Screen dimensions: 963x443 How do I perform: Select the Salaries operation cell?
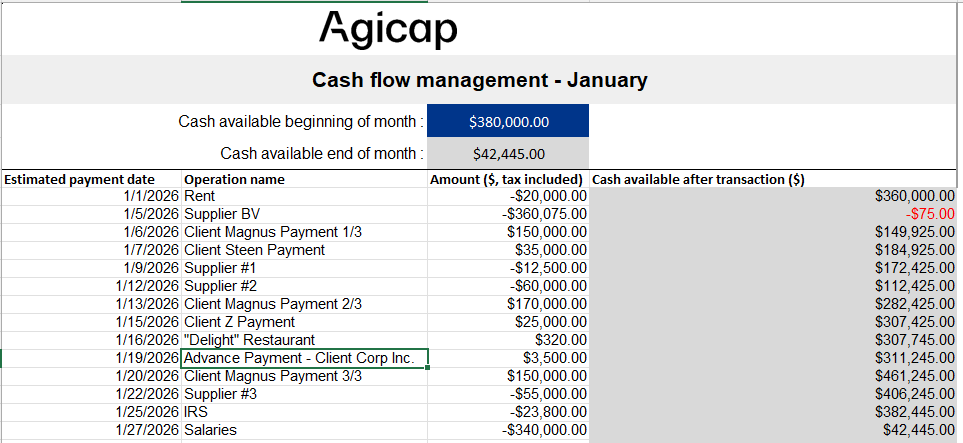click(305, 430)
